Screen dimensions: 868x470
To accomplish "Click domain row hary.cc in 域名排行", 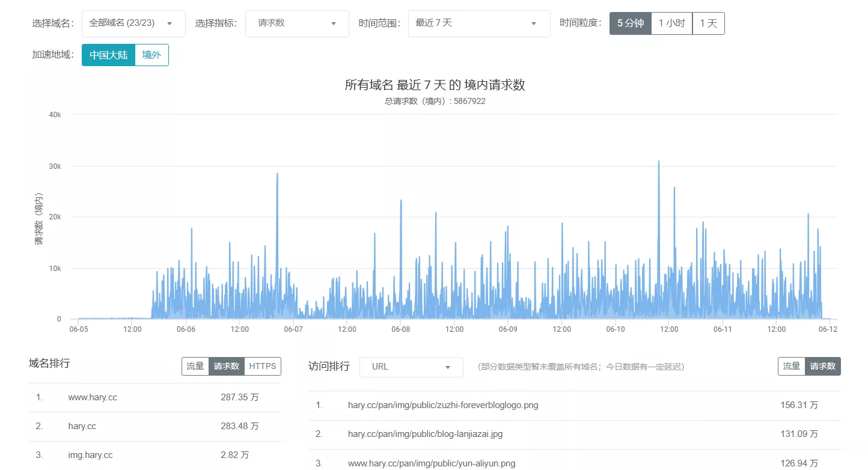I will pyautogui.click(x=155, y=426).
